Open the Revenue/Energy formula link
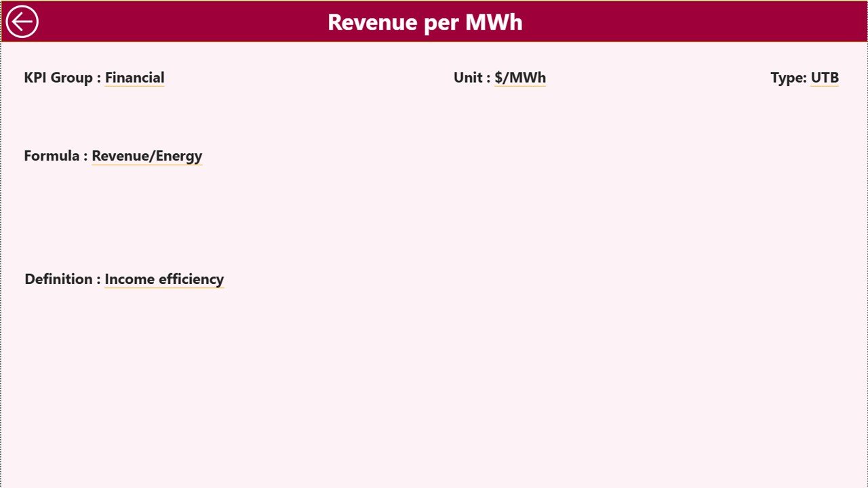The image size is (868, 488). (x=146, y=155)
